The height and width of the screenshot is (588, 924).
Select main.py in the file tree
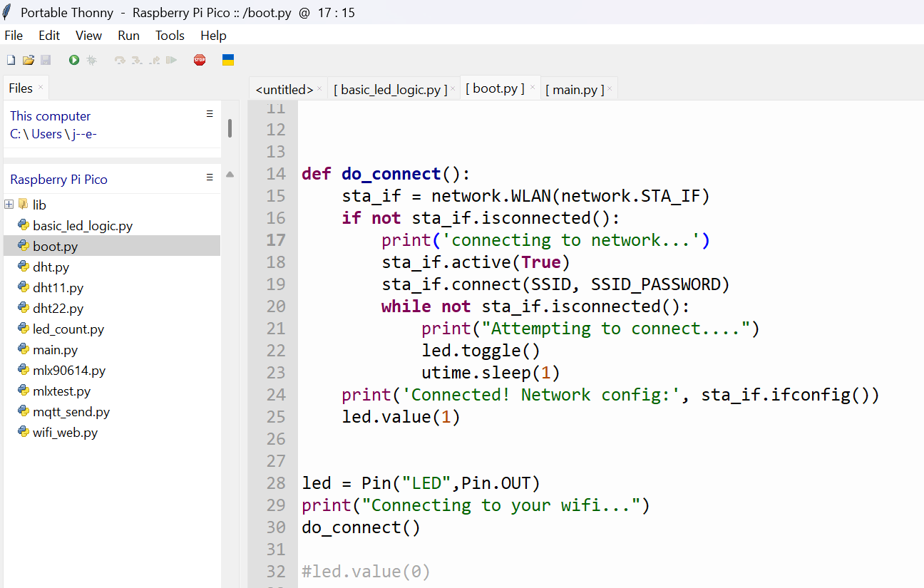coord(56,349)
